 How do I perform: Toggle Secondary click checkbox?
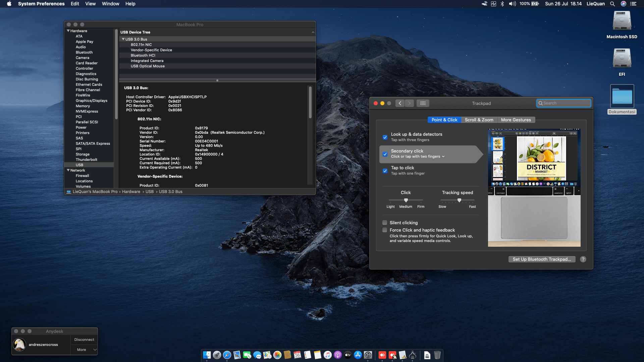coord(385,154)
